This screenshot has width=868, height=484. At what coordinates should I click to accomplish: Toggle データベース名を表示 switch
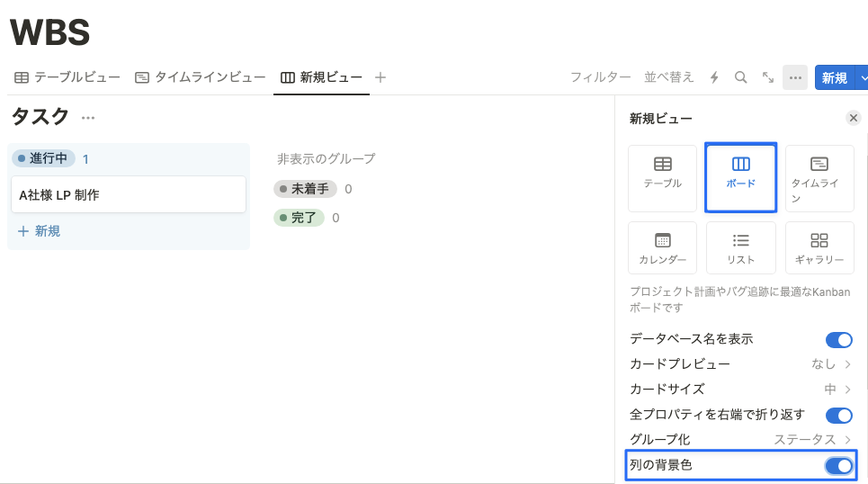[x=838, y=339]
